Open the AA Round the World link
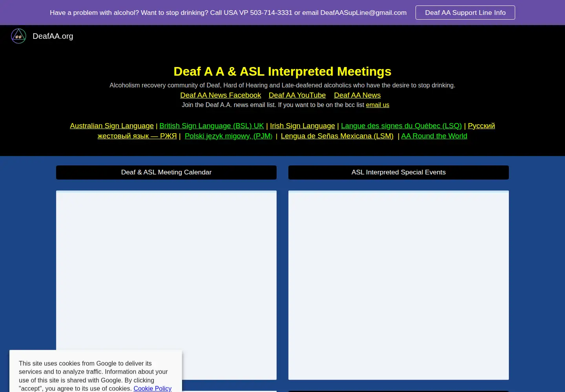This screenshot has height=392, width=565. tap(434, 136)
